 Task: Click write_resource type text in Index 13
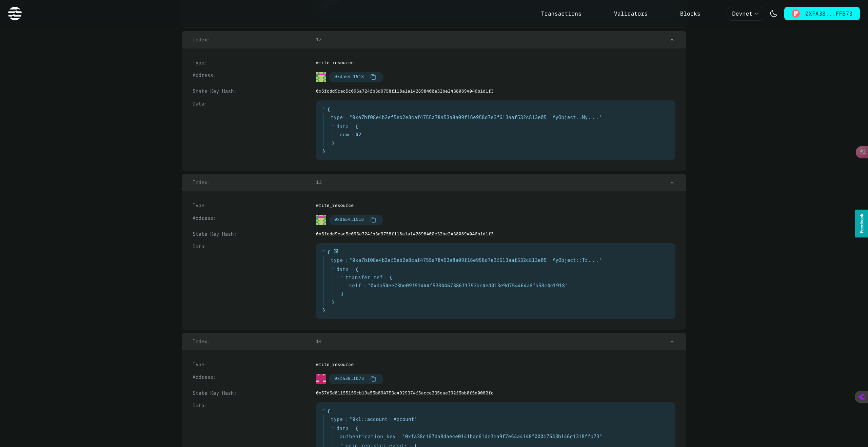click(x=335, y=206)
